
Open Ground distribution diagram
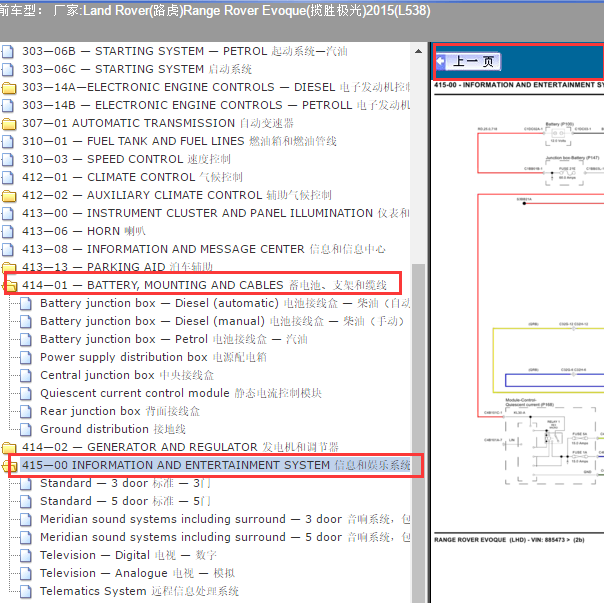click(113, 429)
